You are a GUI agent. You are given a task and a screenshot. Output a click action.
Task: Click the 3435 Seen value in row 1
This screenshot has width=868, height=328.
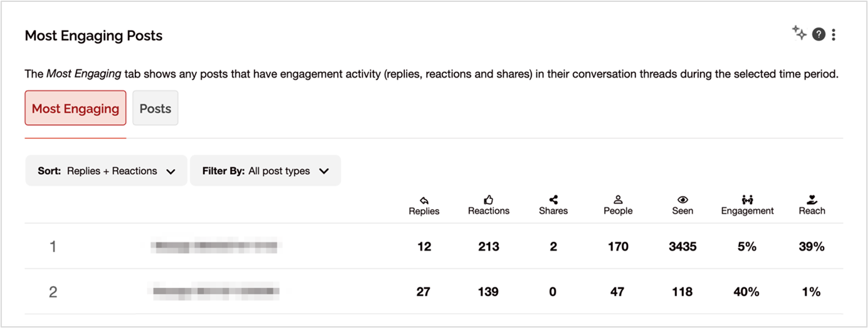682,247
